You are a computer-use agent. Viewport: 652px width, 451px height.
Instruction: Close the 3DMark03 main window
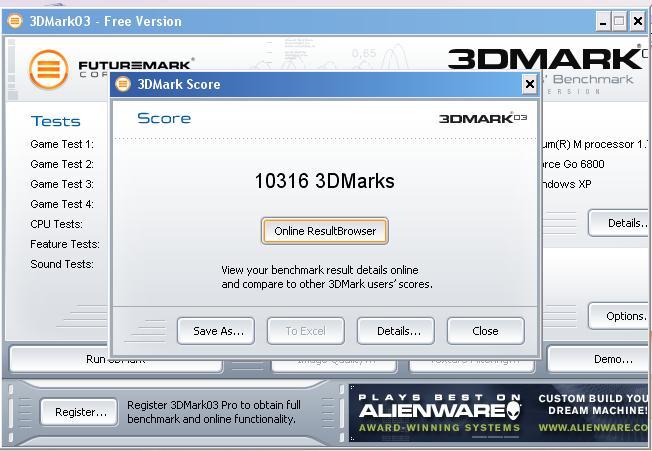pos(637,21)
